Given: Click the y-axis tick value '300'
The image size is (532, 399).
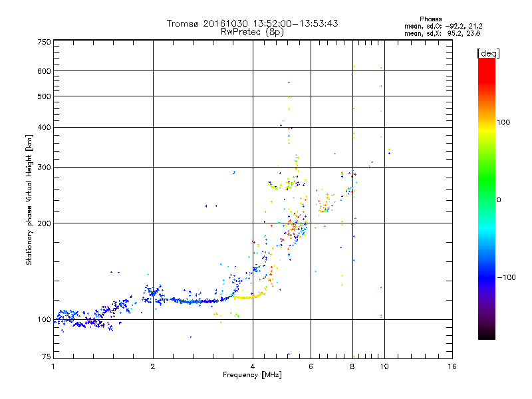Looking at the screenshot, I should tap(44, 168).
